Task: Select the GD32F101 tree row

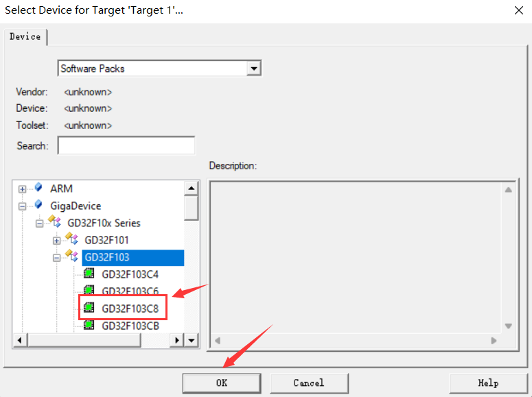Action: tap(106, 240)
